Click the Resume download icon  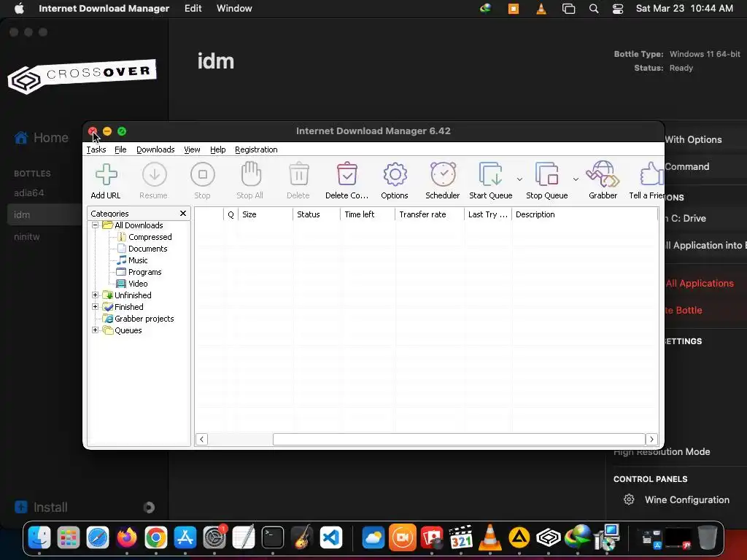coord(155,175)
